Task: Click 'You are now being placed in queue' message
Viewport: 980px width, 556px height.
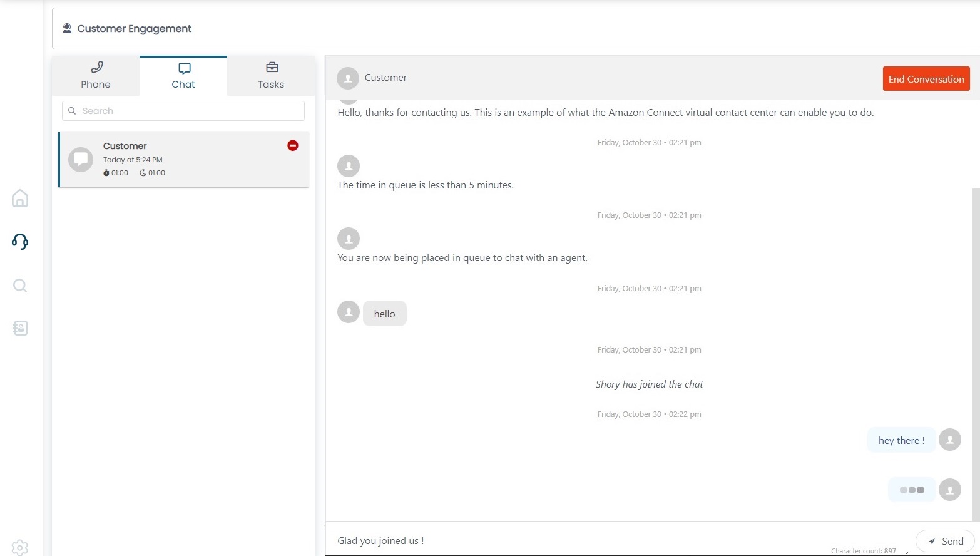Action: [x=462, y=258]
